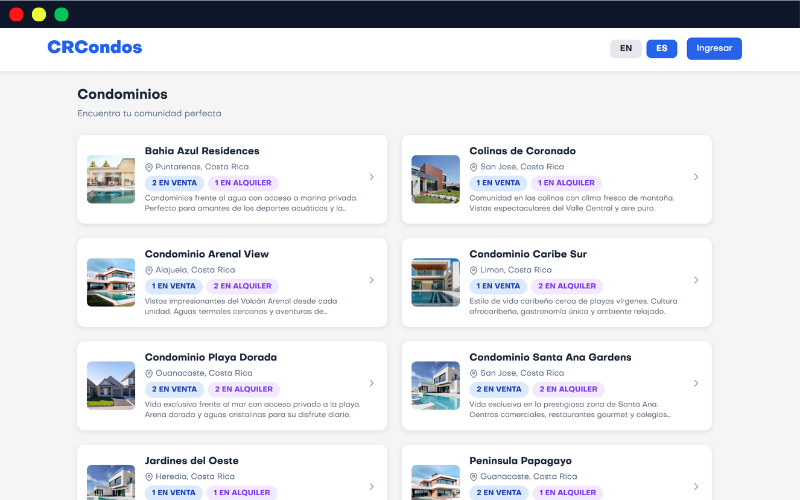
Task: Click 'Heredia, Costa Rica' location text
Action: click(195, 477)
